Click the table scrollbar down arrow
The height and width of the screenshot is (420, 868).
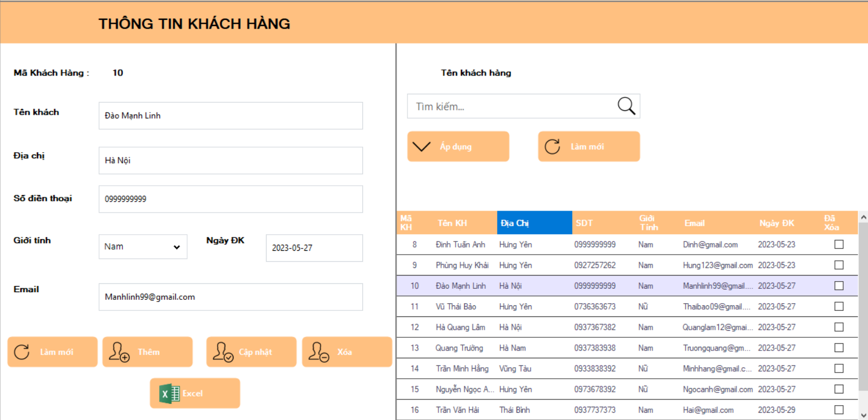[863, 414]
